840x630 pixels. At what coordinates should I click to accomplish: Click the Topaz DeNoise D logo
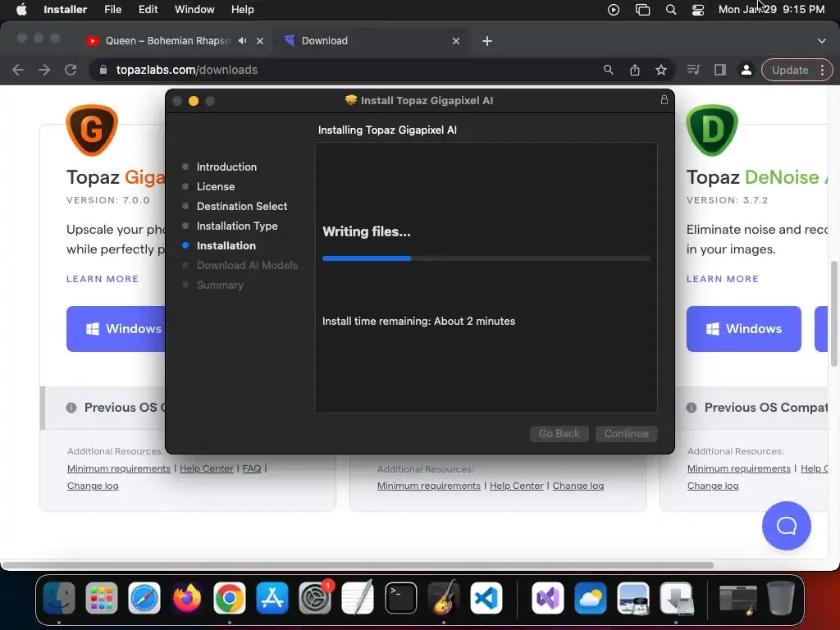click(x=712, y=130)
